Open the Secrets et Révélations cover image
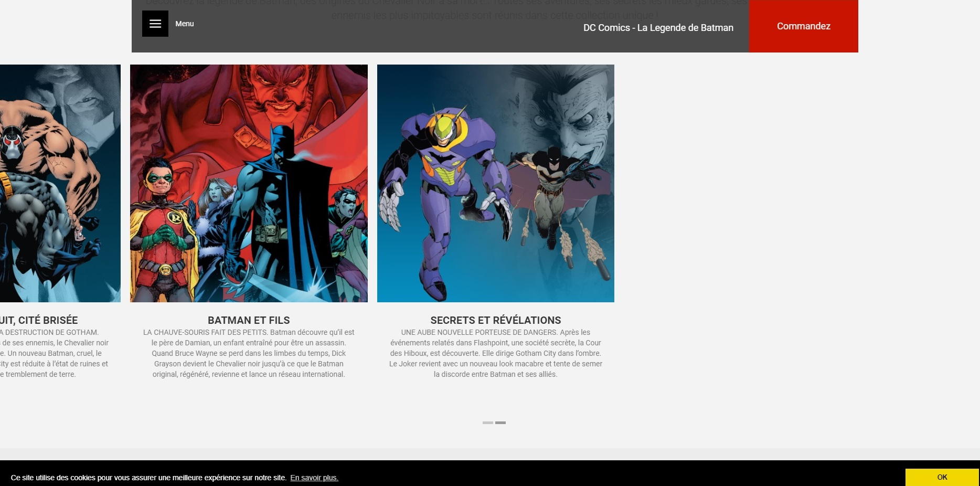 tap(495, 183)
